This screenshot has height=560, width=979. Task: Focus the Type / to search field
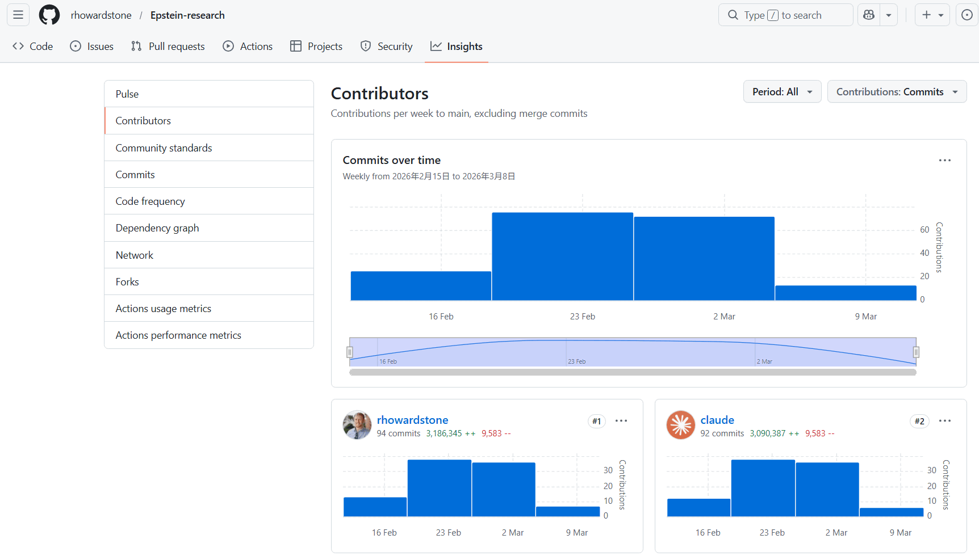click(785, 15)
